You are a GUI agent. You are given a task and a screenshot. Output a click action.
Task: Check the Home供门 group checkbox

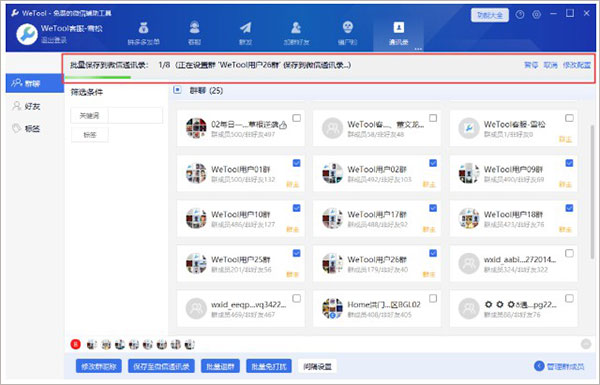pyautogui.click(x=433, y=298)
